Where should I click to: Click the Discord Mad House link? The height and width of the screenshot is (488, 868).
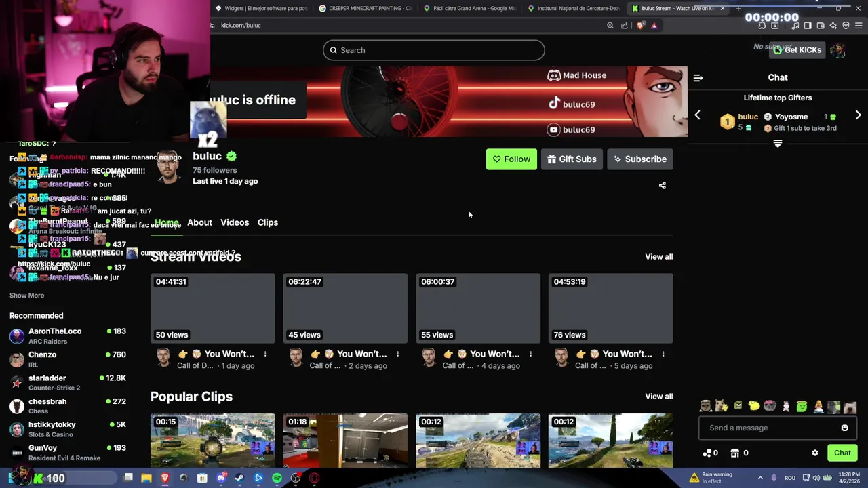576,75
